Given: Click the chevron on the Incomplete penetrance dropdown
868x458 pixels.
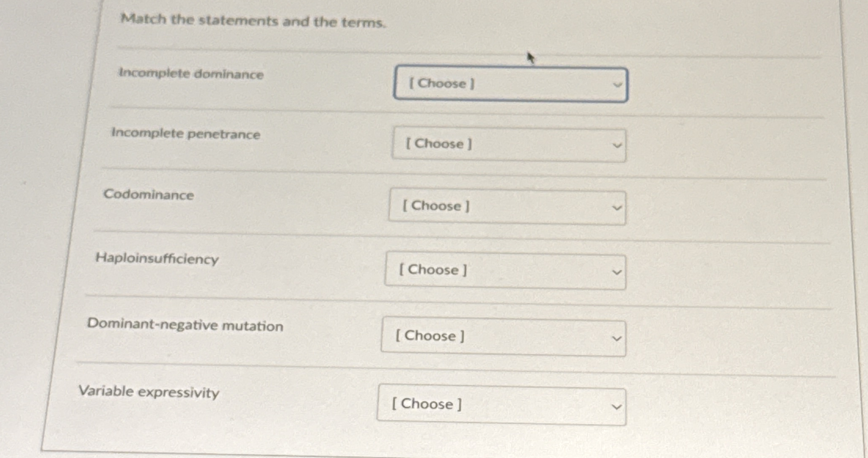Looking at the screenshot, I should pos(617,144).
